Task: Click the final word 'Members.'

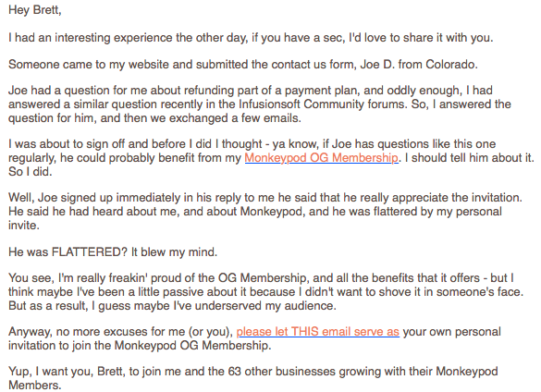Action: [35, 386]
